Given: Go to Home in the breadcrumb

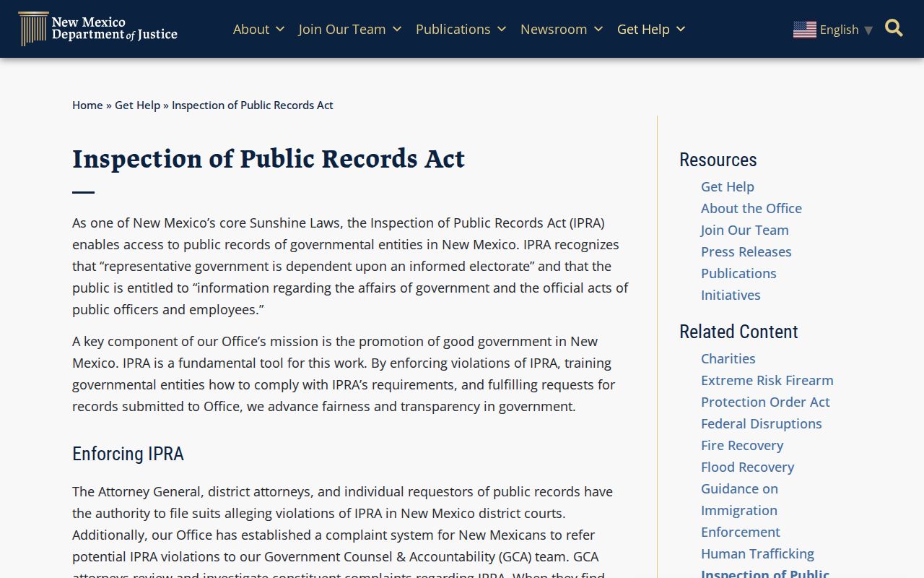Looking at the screenshot, I should point(87,105).
